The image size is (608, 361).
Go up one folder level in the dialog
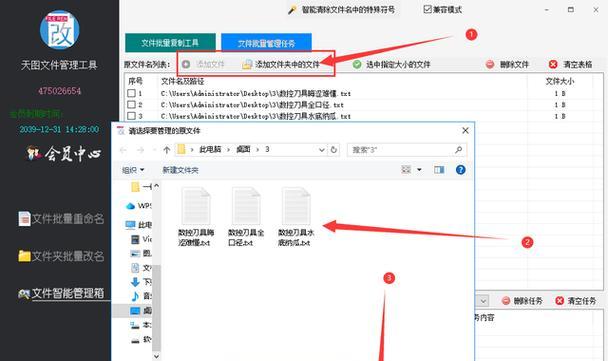click(167, 150)
